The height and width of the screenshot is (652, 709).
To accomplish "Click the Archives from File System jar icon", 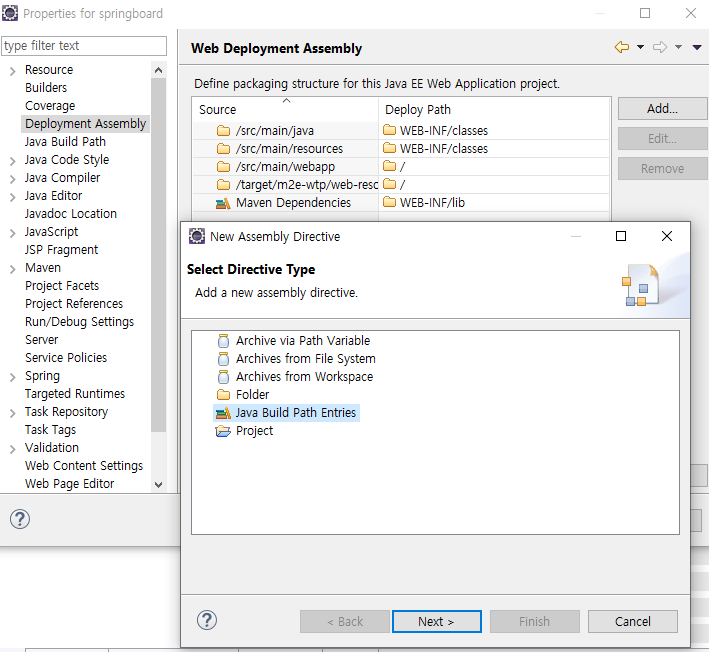I will tap(223, 359).
